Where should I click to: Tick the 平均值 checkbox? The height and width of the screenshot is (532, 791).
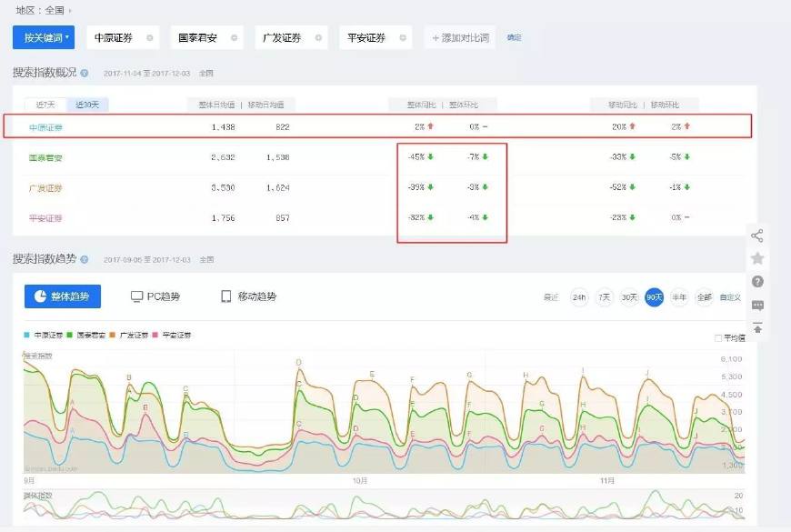[x=718, y=338]
